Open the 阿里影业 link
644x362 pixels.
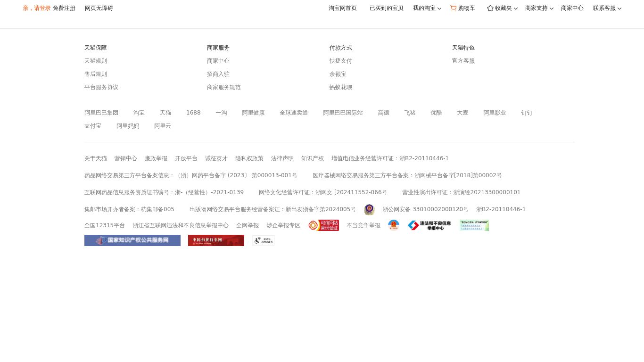coord(495,113)
